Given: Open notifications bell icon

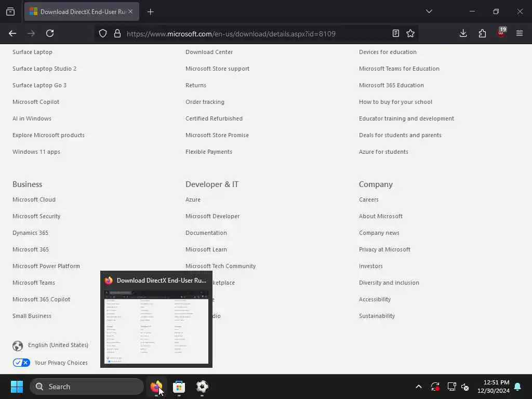Looking at the screenshot, I should pyautogui.click(x=518, y=387).
